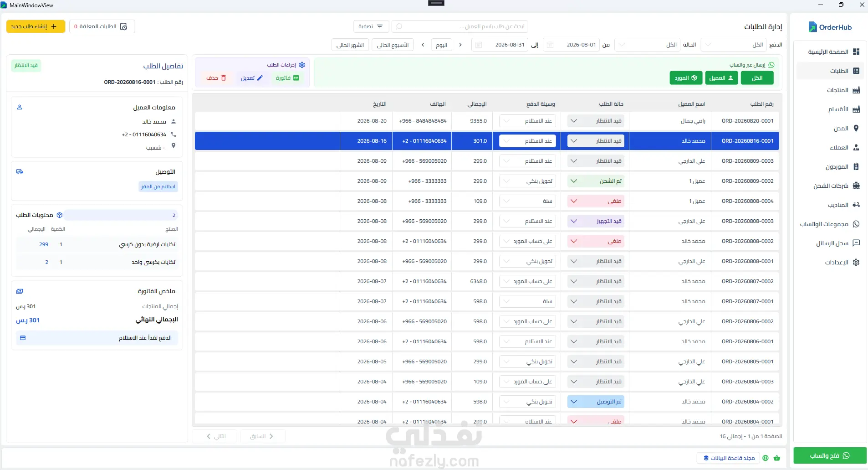
Task: Click the green globe icon in the status bar
Action: 766,458
